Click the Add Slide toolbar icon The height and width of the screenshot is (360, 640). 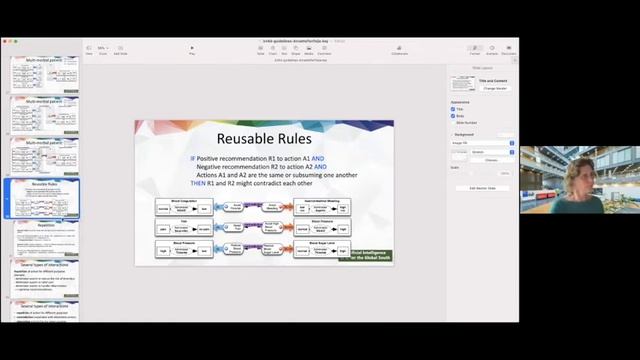120,48
